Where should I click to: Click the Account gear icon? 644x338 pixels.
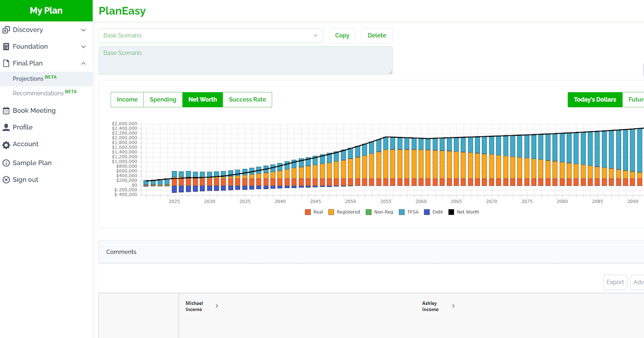click(x=6, y=145)
